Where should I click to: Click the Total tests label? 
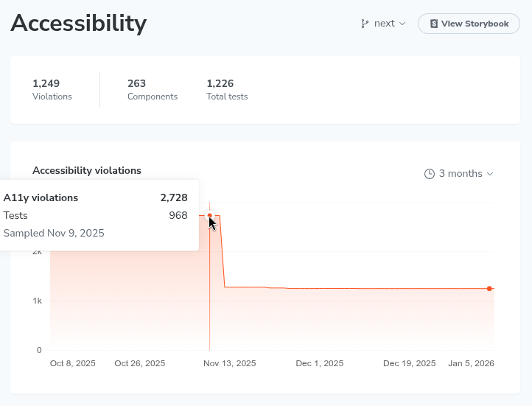[x=227, y=97]
